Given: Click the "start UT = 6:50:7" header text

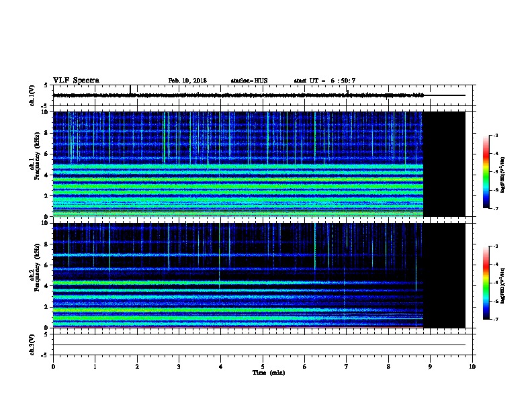Looking at the screenshot, I should click(324, 81).
